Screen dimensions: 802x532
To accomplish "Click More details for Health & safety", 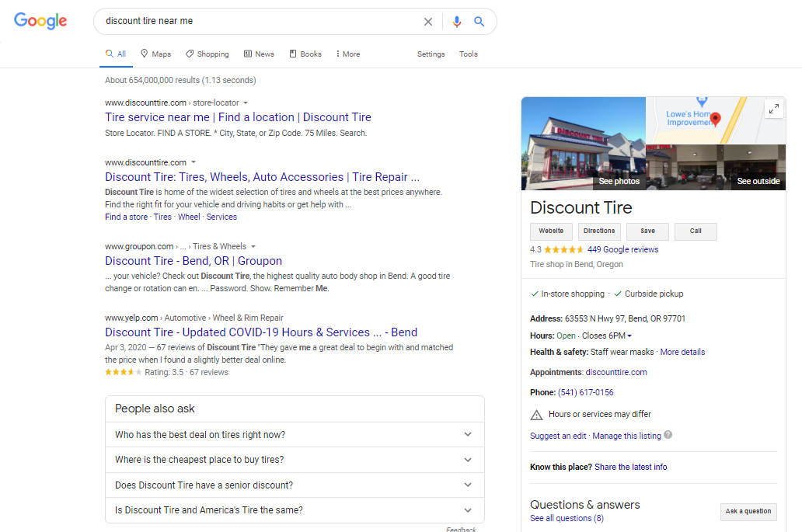I will (682, 352).
